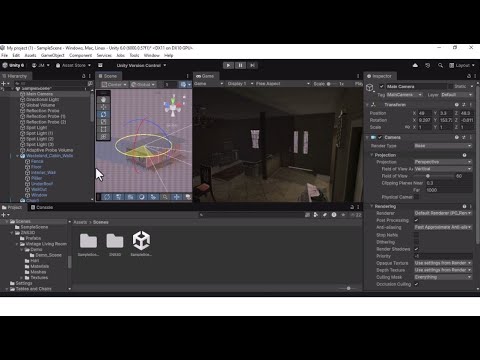Open the Tag MainCamera dropdown
480x360 pixels.
point(405,95)
